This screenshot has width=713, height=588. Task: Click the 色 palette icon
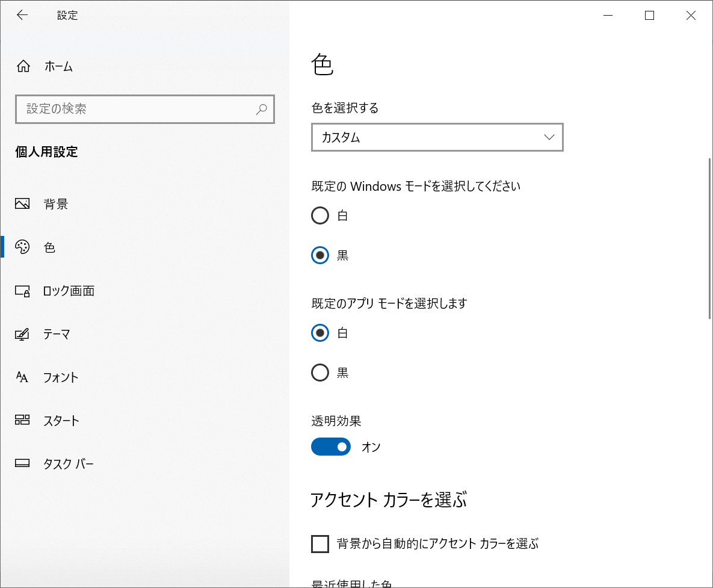tap(22, 247)
